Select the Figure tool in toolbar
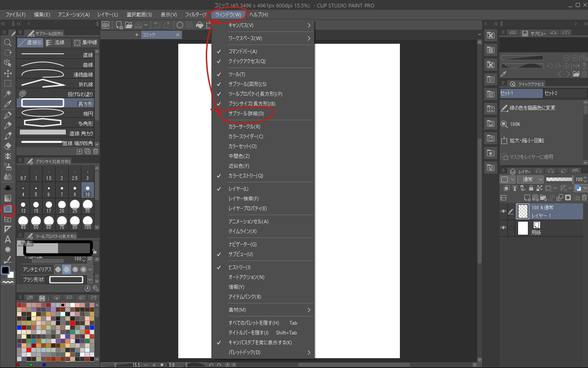588x368 pixels. click(x=7, y=209)
